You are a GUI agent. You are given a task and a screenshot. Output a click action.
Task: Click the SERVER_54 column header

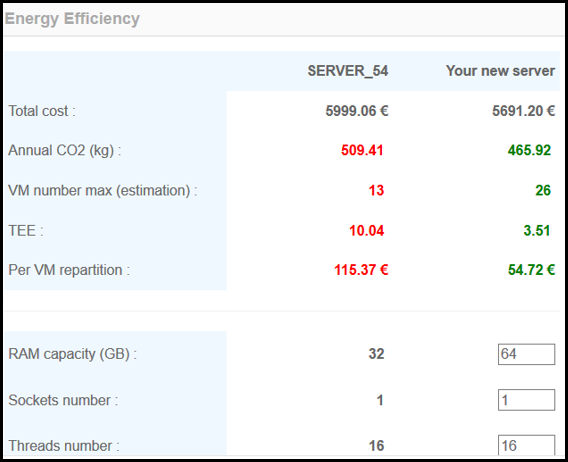[348, 71]
